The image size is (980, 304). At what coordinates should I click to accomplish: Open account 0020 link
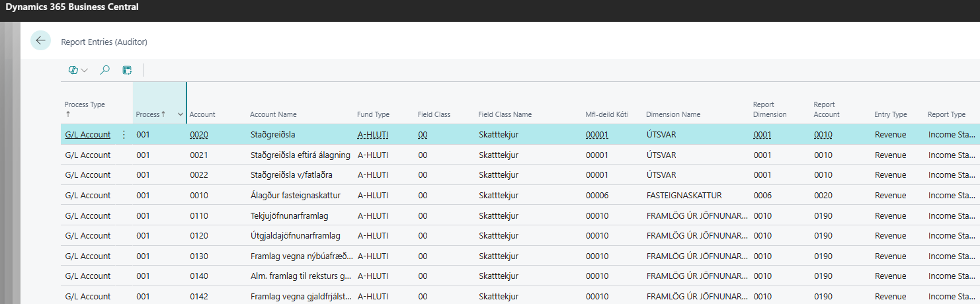pyautogui.click(x=199, y=135)
